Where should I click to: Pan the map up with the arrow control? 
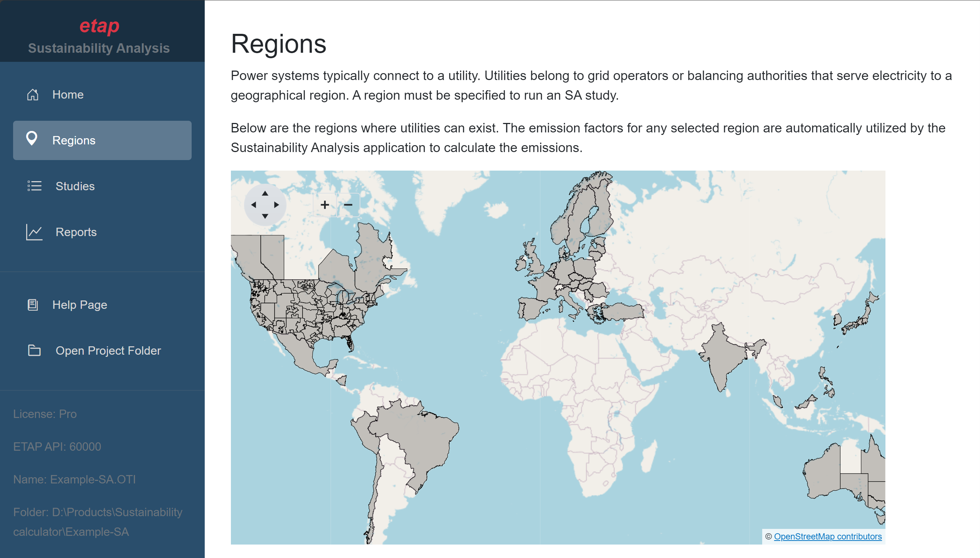tap(265, 194)
